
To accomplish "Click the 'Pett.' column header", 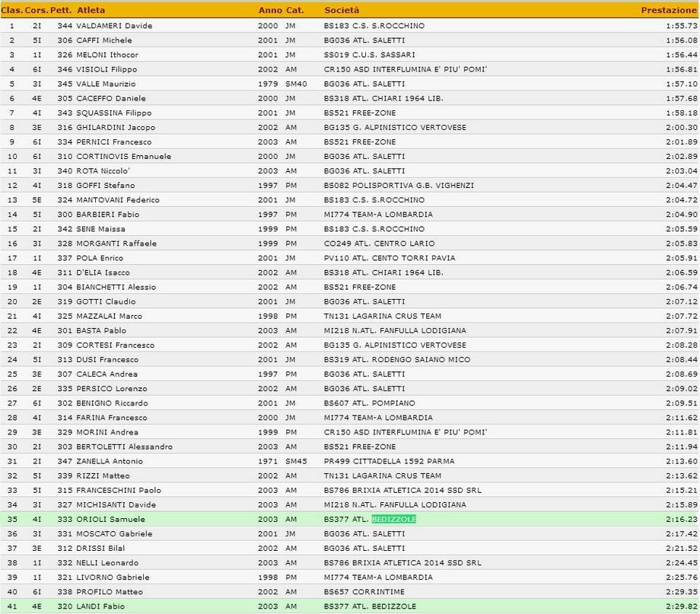I will pyautogui.click(x=61, y=10).
